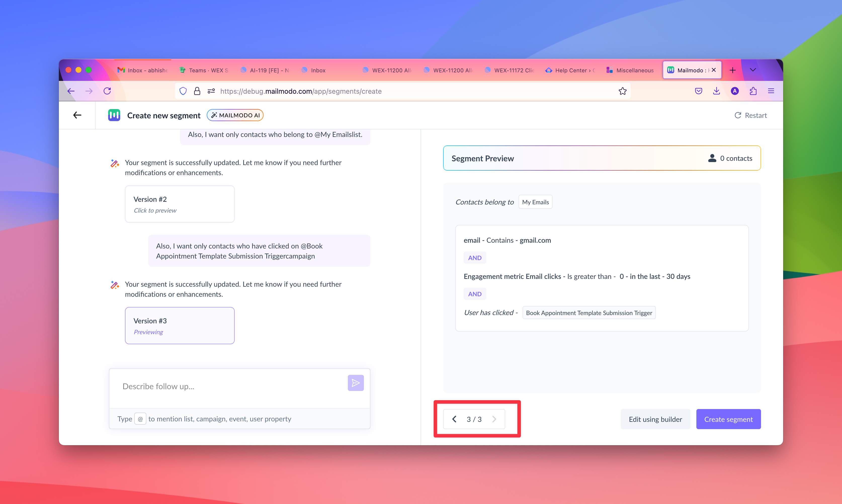Expand the list all tabs chevron
The height and width of the screenshot is (504, 842).
[753, 70]
